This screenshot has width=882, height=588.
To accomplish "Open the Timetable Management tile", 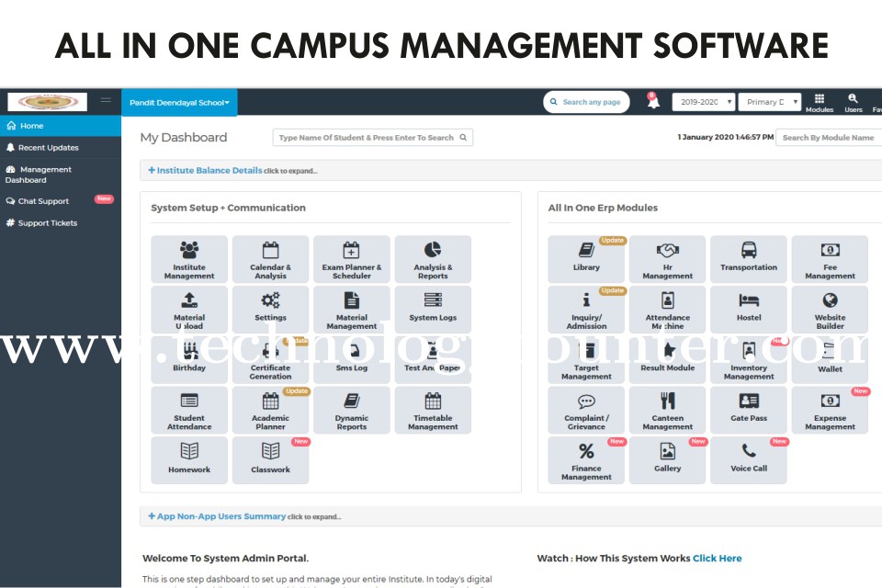I will [433, 410].
